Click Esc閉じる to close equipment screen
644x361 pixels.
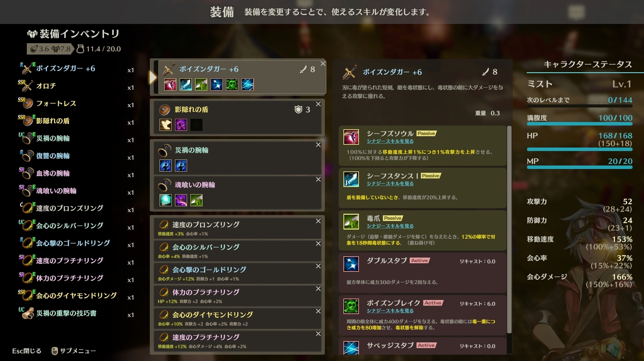[27, 351]
